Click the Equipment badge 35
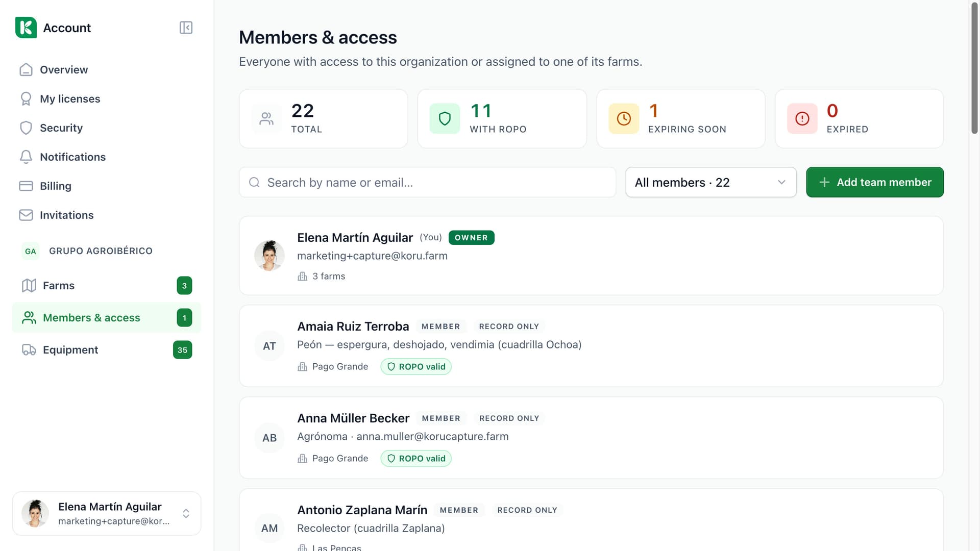This screenshot has height=551, width=980. click(x=182, y=350)
